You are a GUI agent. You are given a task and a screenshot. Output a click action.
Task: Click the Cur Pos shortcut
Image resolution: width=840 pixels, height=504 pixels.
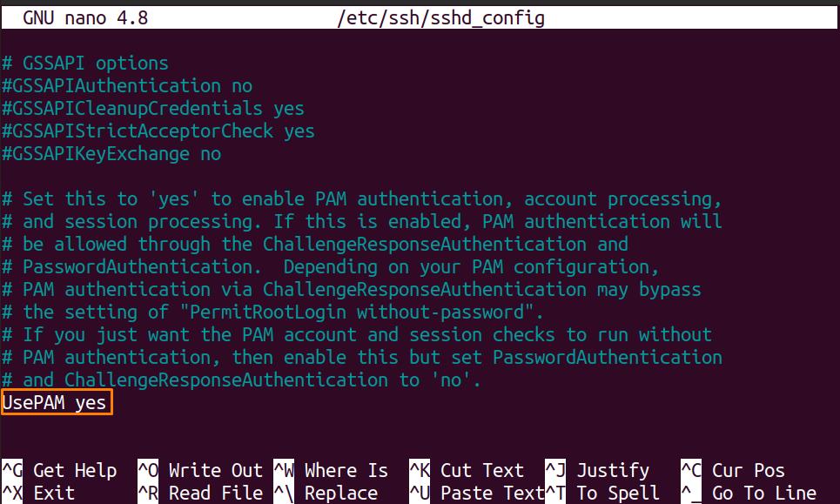(733, 470)
